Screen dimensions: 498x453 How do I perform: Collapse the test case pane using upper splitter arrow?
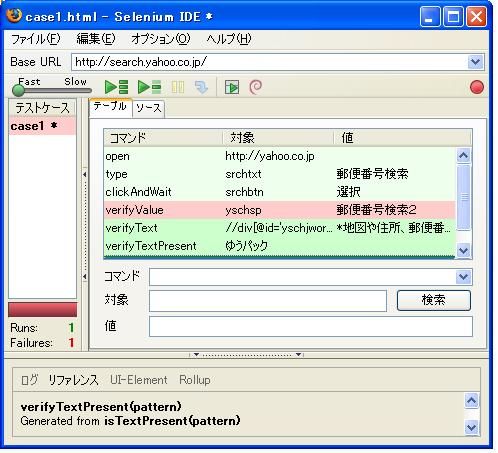pos(85,174)
